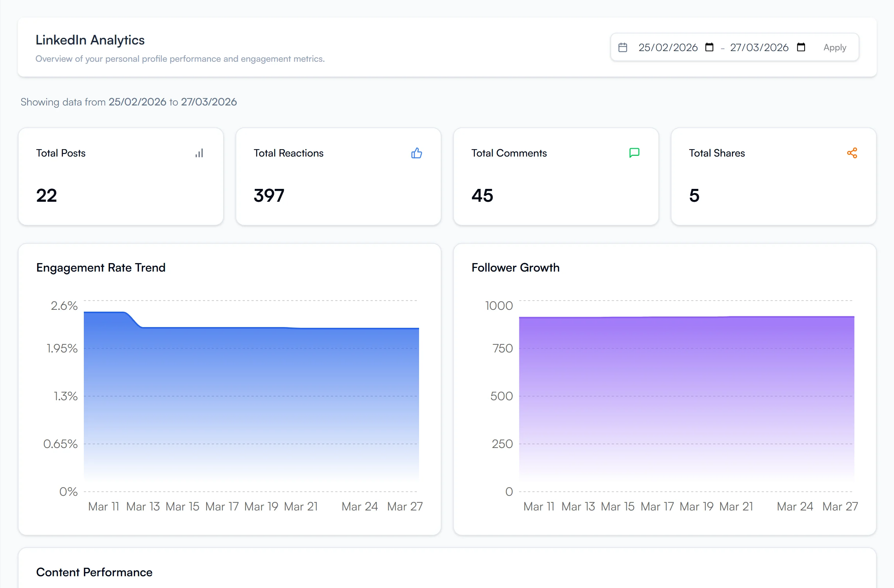The height and width of the screenshot is (588, 894).
Task: Click the green comment bubble icon on Total Comments
Action: coord(634,153)
